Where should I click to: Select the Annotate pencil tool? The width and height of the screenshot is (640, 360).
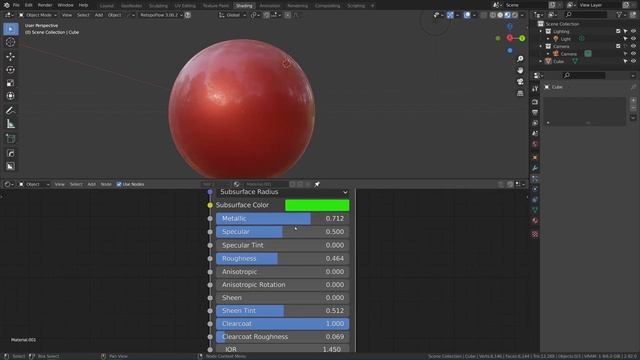[x=11, y=110]
